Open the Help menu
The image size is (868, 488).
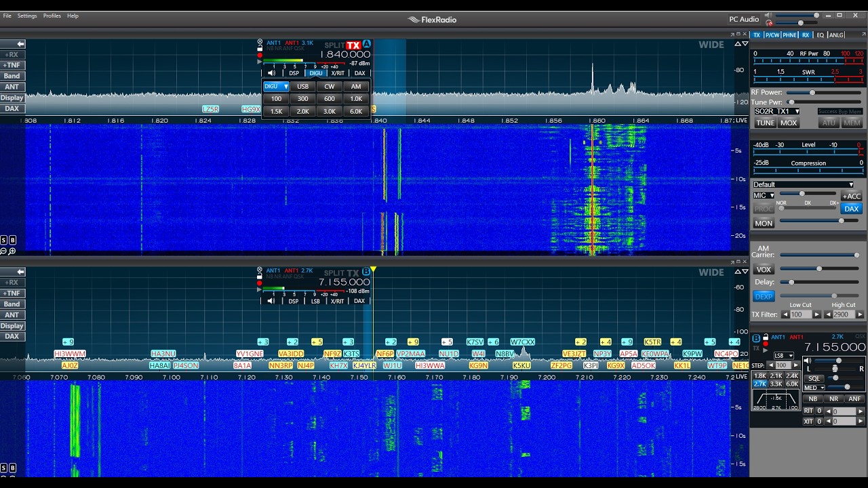[73, 16]
